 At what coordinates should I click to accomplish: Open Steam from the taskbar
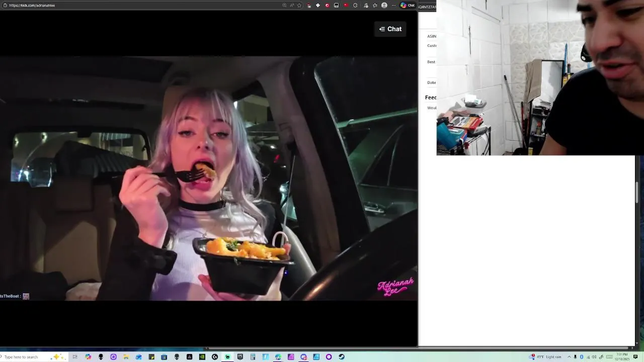point(342,357)
